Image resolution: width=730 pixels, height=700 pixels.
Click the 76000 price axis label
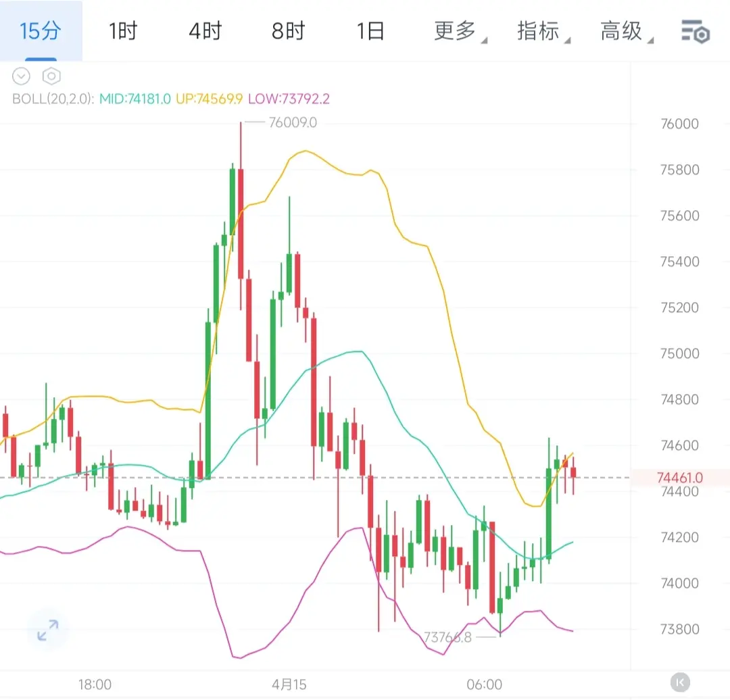tap(680, 124)
